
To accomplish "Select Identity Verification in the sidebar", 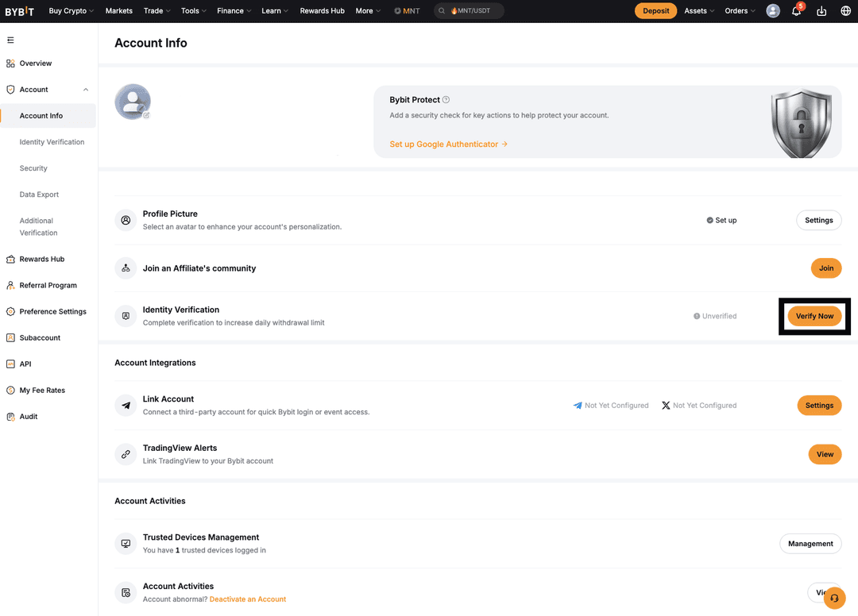I will coord(52,142).
